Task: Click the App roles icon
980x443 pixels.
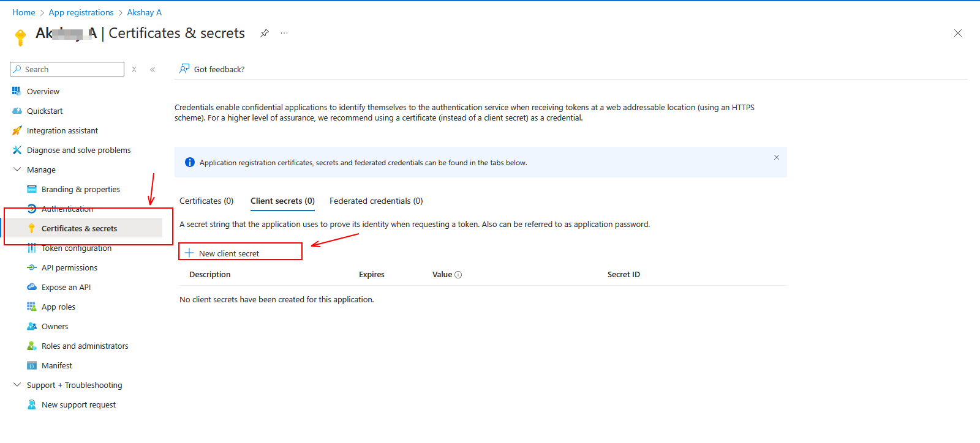Action: pos(32,307)
